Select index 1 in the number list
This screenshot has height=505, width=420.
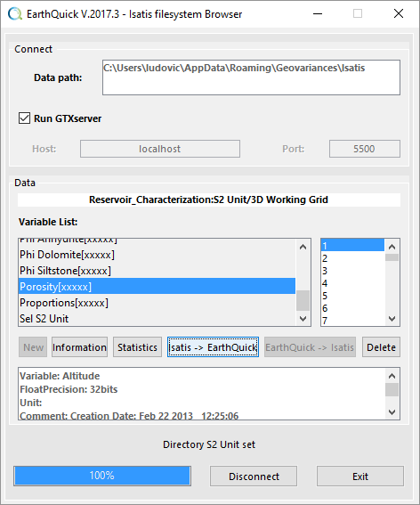point(352,246)
